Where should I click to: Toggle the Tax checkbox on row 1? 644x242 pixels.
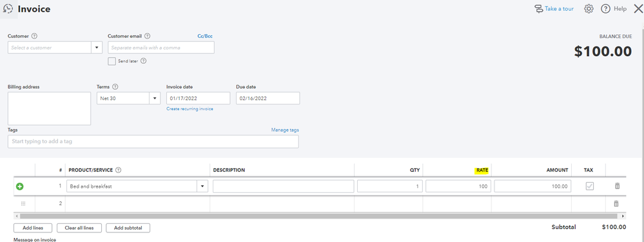(589, 186)
